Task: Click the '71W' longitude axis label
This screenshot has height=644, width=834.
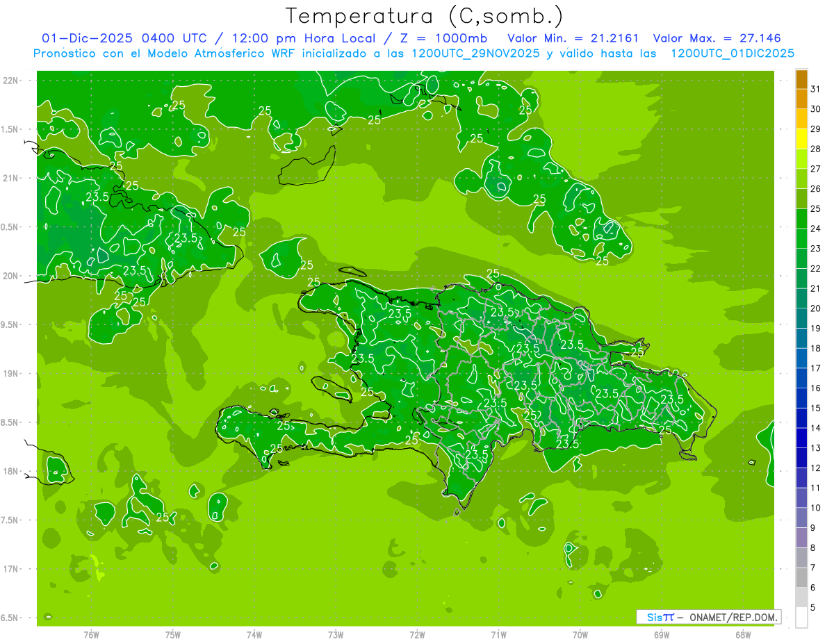Action: point(498,635)
